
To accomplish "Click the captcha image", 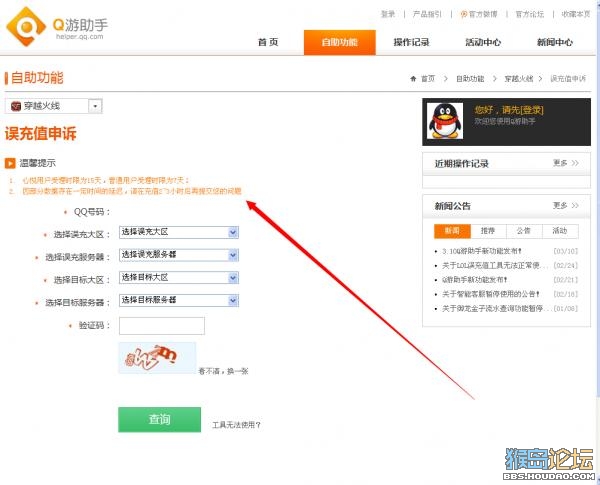I will pos(157,358).
